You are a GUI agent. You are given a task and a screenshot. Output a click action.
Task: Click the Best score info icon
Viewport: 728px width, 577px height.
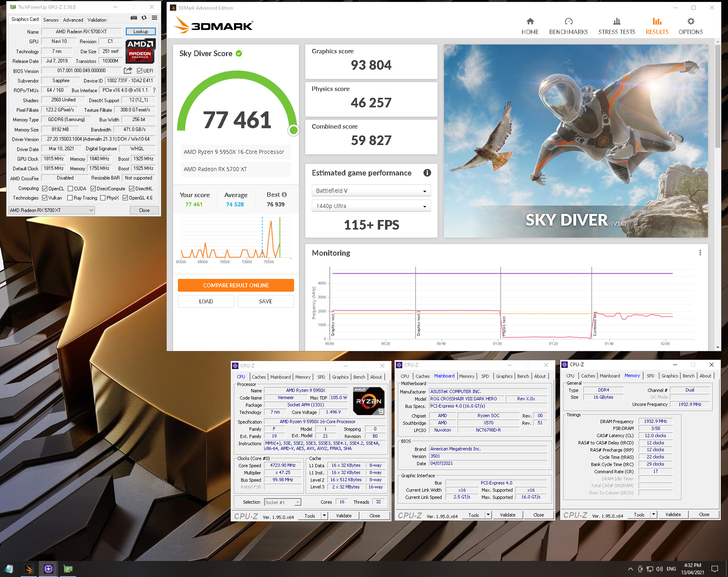pos(284,195)
